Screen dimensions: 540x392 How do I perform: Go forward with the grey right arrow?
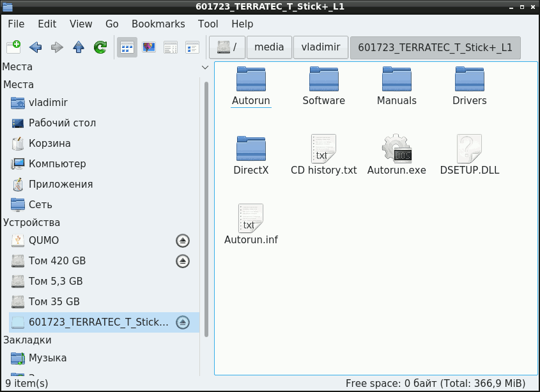[x=57, y=47]
